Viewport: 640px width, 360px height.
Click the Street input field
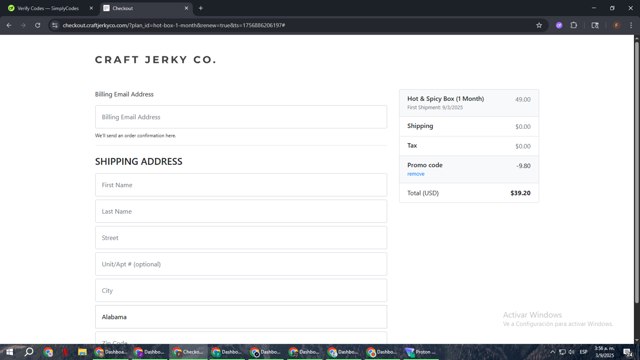pyautogui.click(x=241, y=238)
